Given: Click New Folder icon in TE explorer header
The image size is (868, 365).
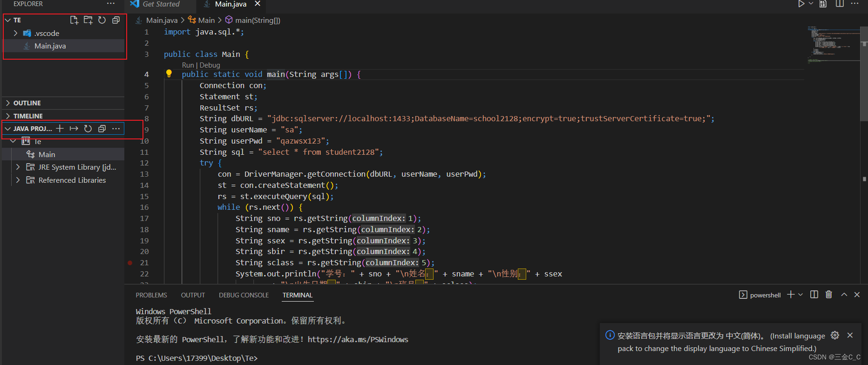Looking at the screenshot, I should click(x=88, y=20).
